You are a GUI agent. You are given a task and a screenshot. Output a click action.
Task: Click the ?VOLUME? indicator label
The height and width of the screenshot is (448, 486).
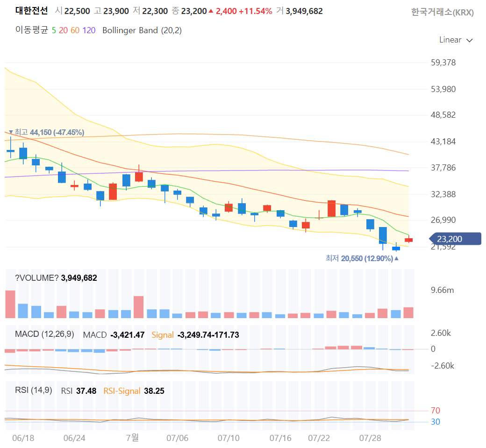click(36, 278)
